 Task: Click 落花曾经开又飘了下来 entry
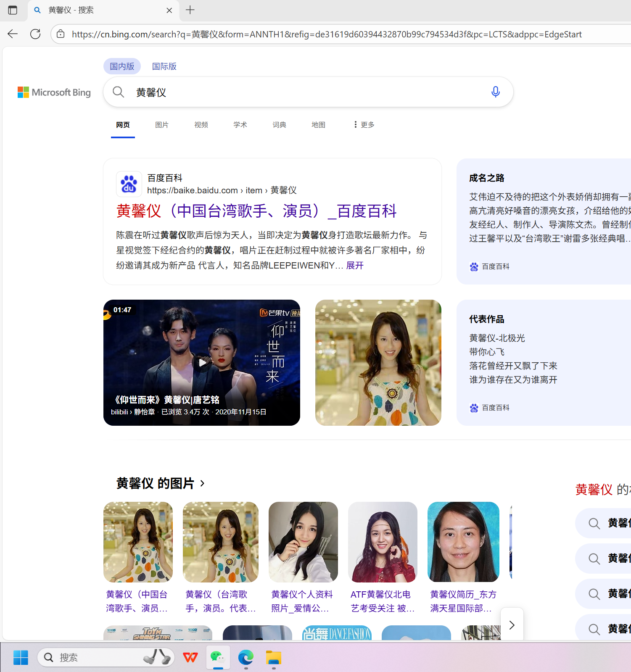(513, 366)
